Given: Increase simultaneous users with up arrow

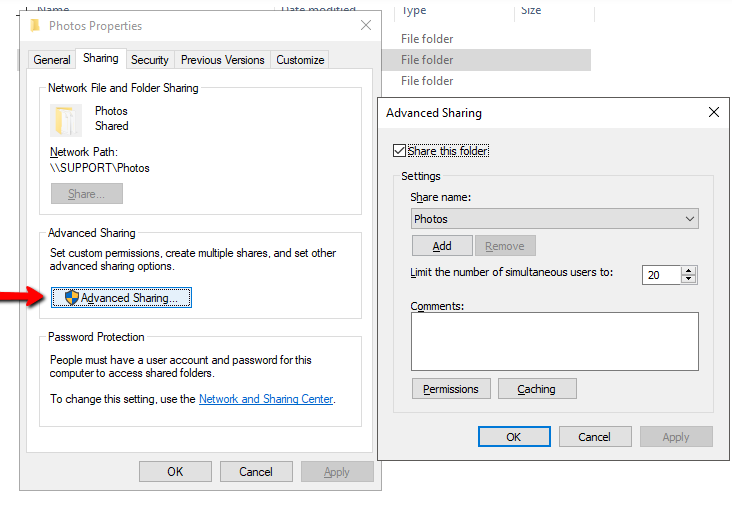Looking at the screenshot, I should pos(689,271).
